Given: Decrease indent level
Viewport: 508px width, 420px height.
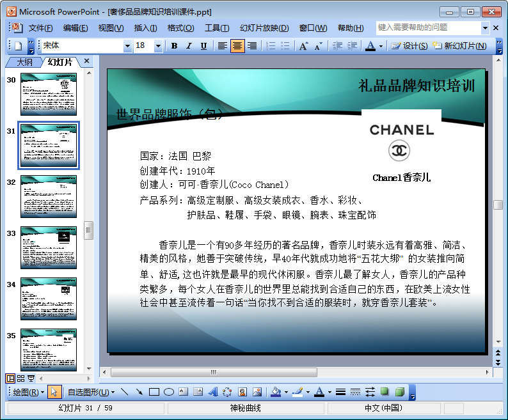Looking at the screenshot, I should pos(337,46).
